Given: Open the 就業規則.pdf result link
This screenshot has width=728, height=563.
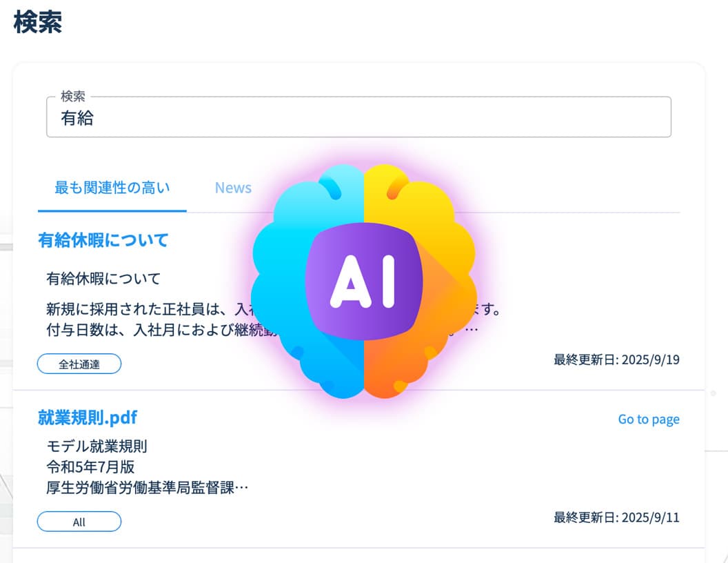Looking at the screenshot, I should 88,417.
